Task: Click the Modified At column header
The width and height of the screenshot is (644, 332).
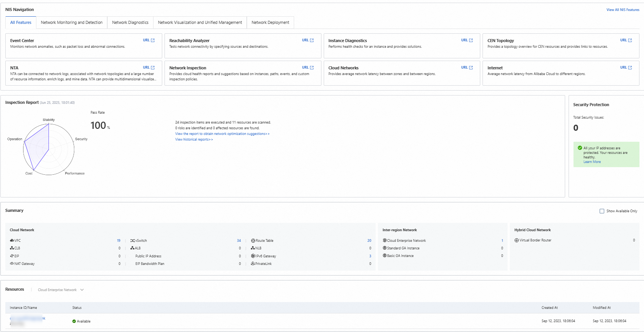Action: 602,308
